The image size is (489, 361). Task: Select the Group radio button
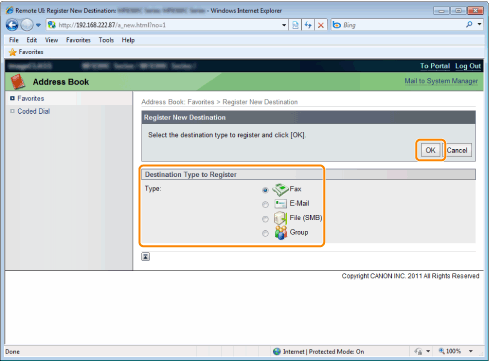coord(265,233)
